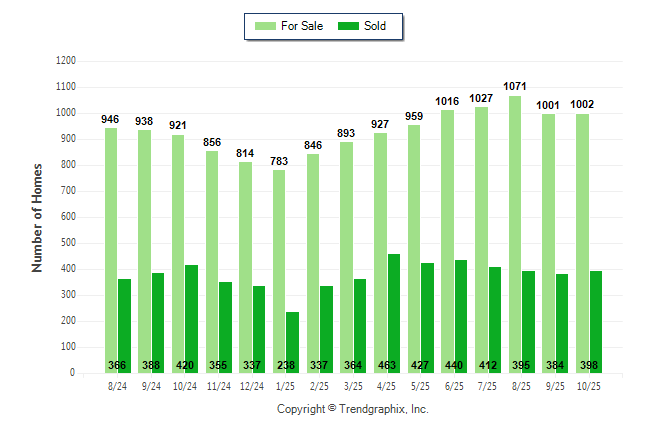Click the 8/24 x-axis label

117,386
